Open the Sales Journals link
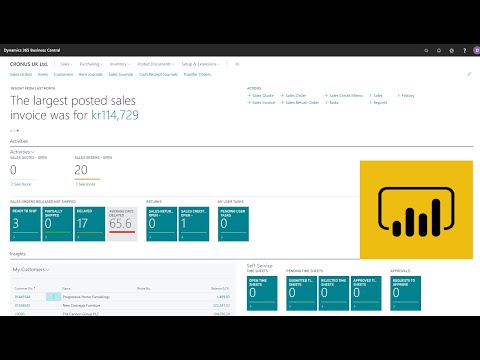 pos(121,74)
